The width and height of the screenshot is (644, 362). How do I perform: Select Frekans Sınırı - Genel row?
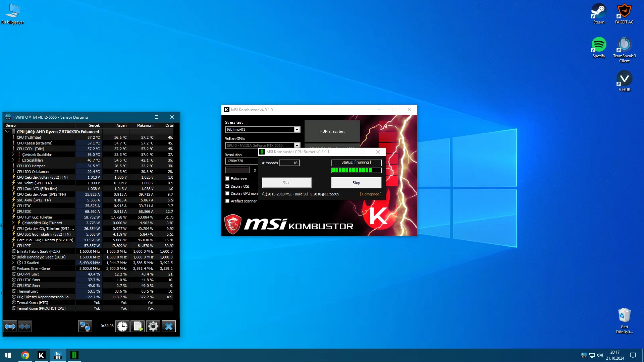tap(89, 268)
